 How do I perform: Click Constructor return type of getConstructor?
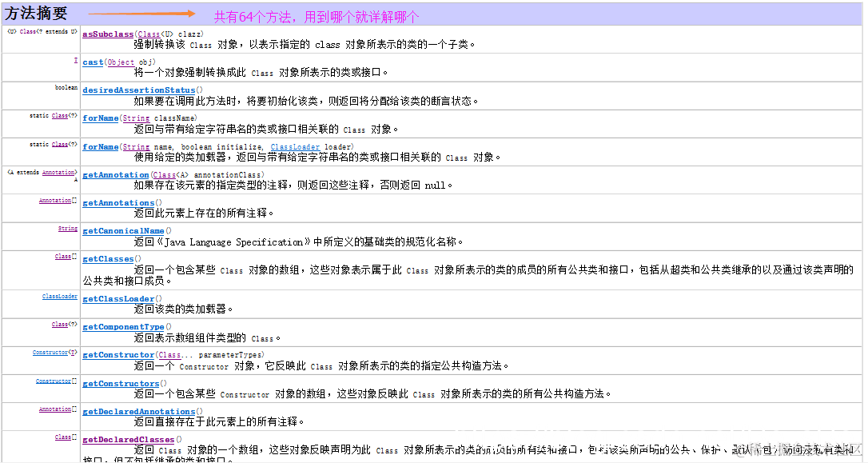pyautogui.click(x=50, y=352)
